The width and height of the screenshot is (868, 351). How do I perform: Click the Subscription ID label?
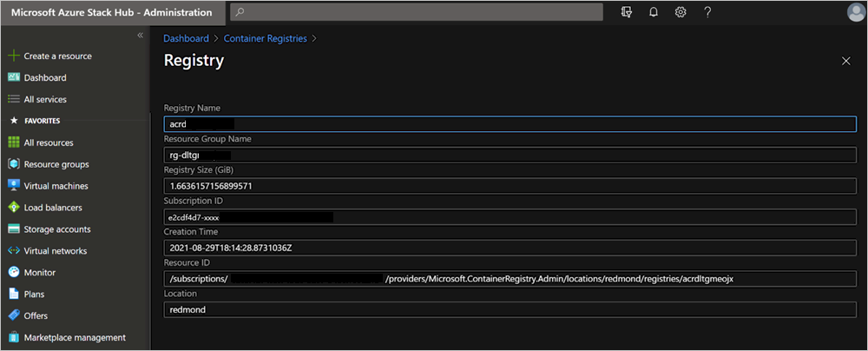[194, 201]
